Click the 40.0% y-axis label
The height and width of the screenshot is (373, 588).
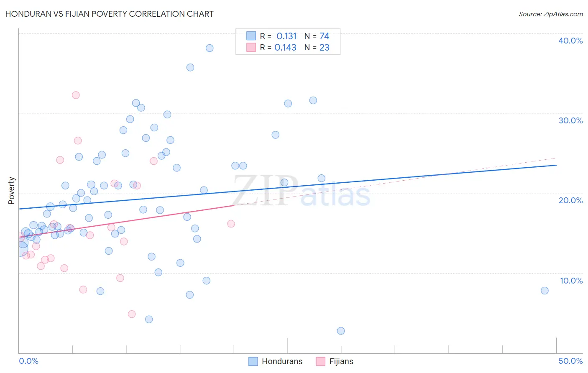[570, 41]
